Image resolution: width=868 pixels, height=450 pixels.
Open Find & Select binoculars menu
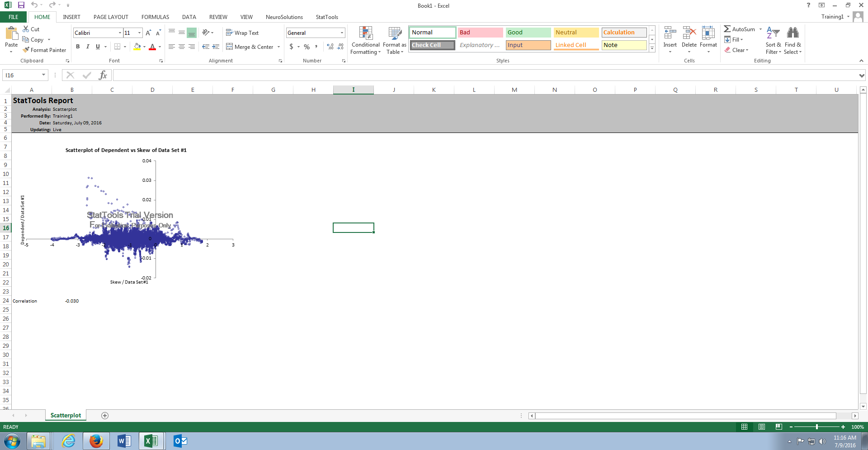[793, 40]
